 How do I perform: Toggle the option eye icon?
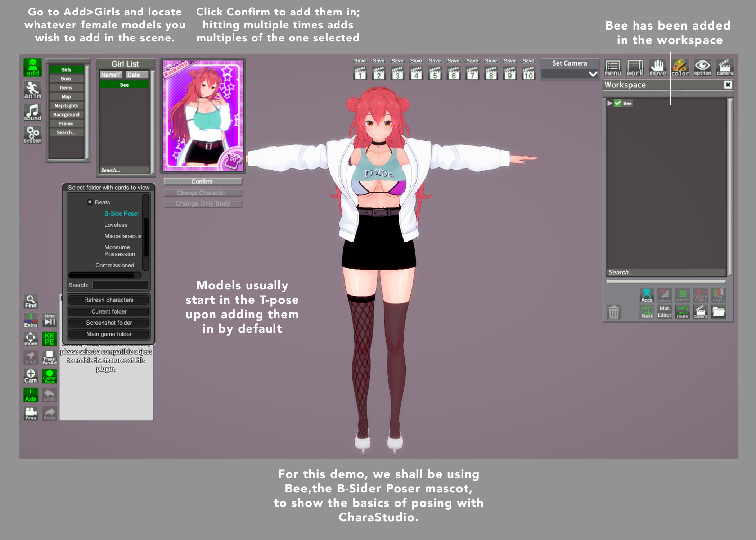[x=702, y=68]
